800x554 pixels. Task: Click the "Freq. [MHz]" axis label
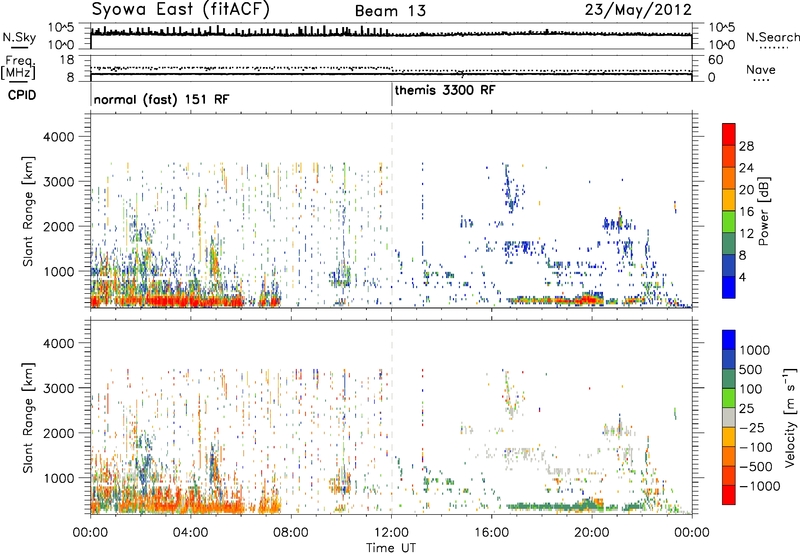(19, 67)
